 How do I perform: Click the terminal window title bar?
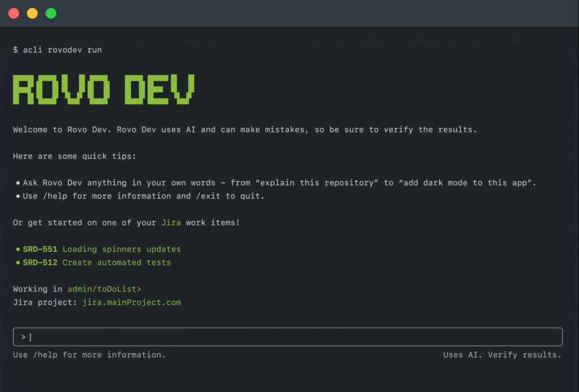(289, 14)
